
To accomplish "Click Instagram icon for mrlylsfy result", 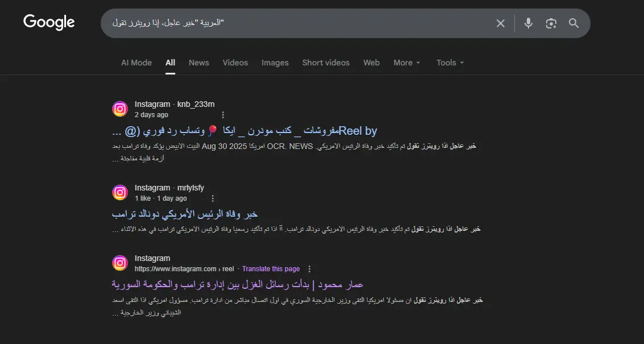I will click(x=120, y=192).
